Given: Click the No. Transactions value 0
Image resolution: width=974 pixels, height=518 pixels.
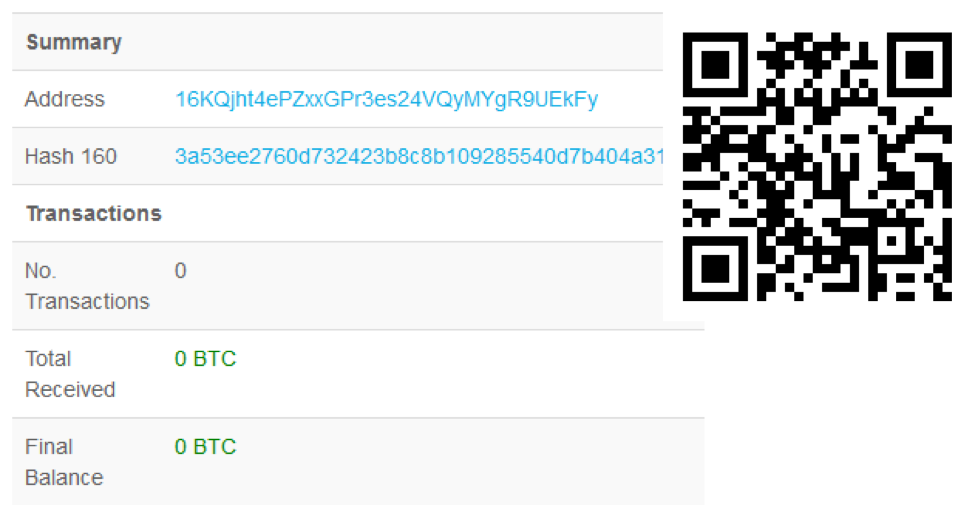Looking at the screenshot, I should tap(181, 271).
